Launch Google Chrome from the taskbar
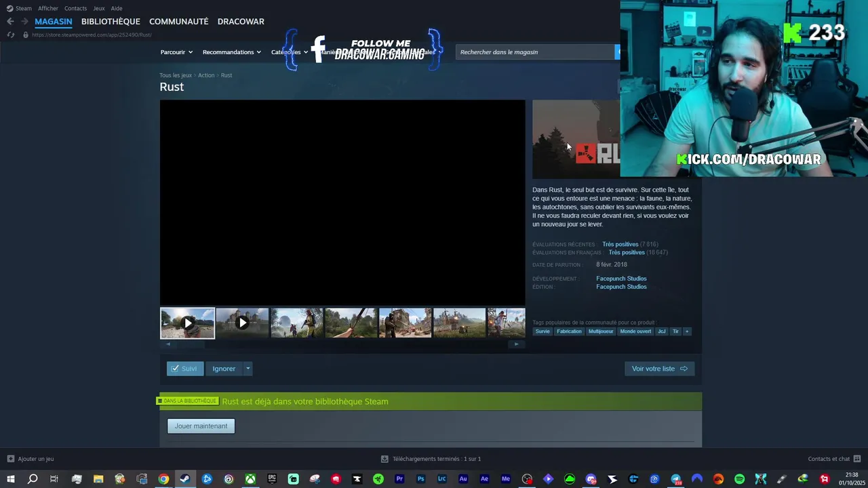Image resolution: width=868 pixels, height=488 pixels. (163, 479)
